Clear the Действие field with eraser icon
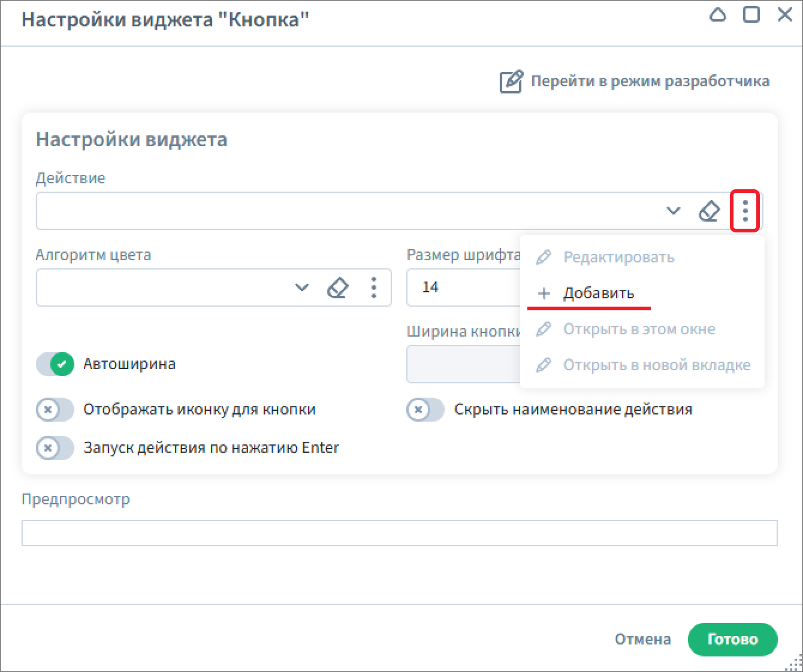 (x=709, y=211)
